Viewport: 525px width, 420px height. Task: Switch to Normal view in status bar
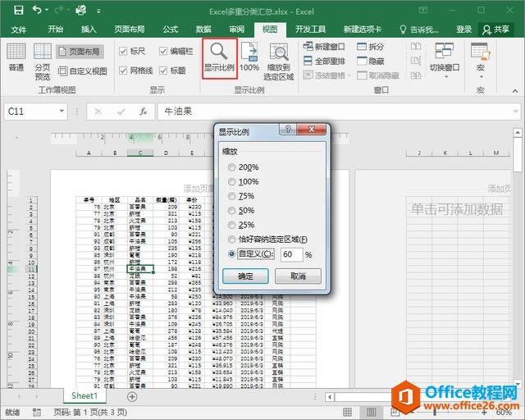pyautogui.click(x=348, y=412)
